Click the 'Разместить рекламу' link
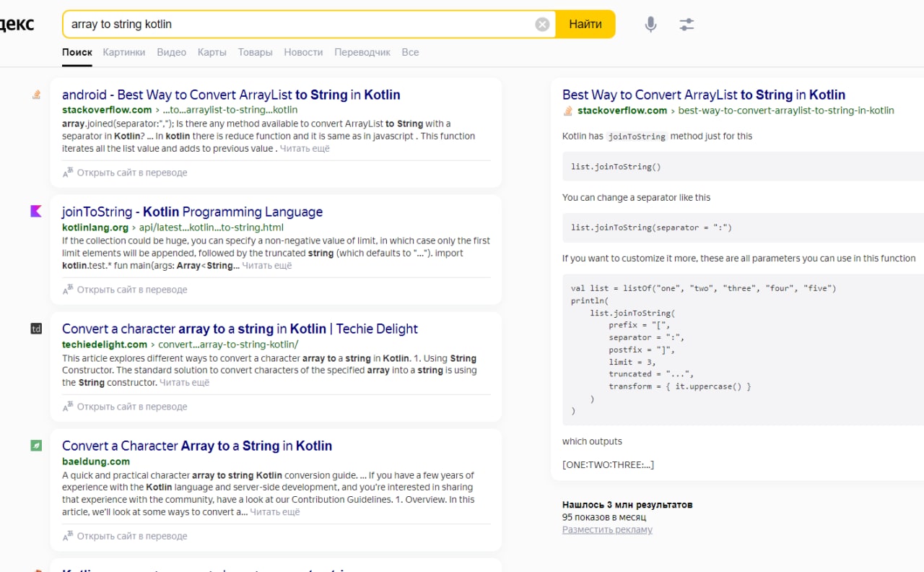 click(607, 529)
